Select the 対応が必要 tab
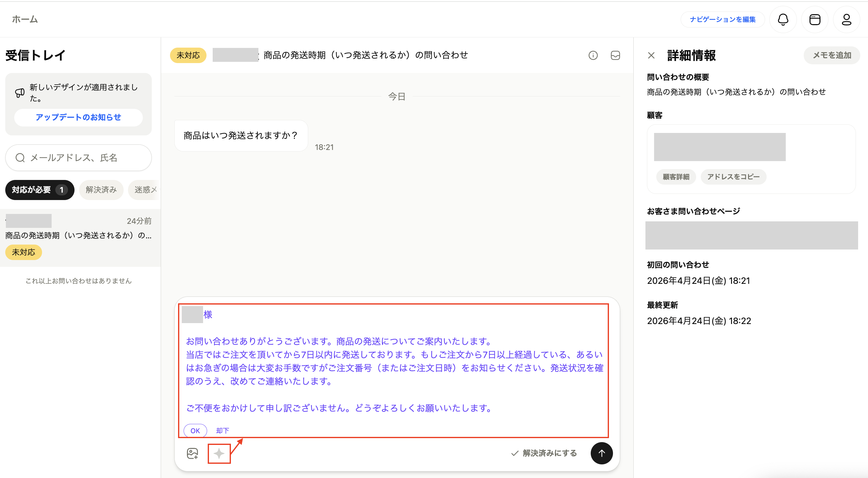Image resolution: width=868 pixels, height=478 pixels. click(40, 190)
